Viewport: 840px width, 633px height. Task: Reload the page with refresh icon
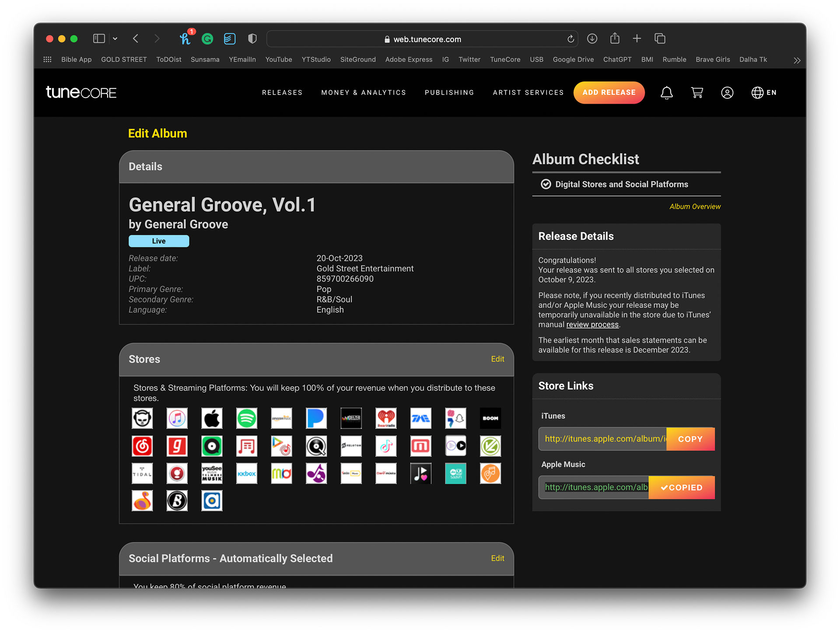[570, 39]
